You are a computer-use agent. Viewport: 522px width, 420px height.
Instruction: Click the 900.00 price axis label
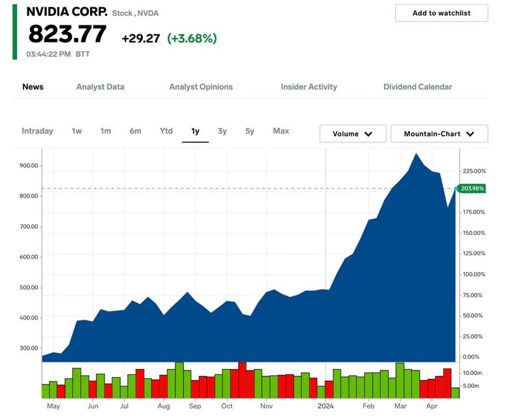pyautogui.click(x=29, y=166)
